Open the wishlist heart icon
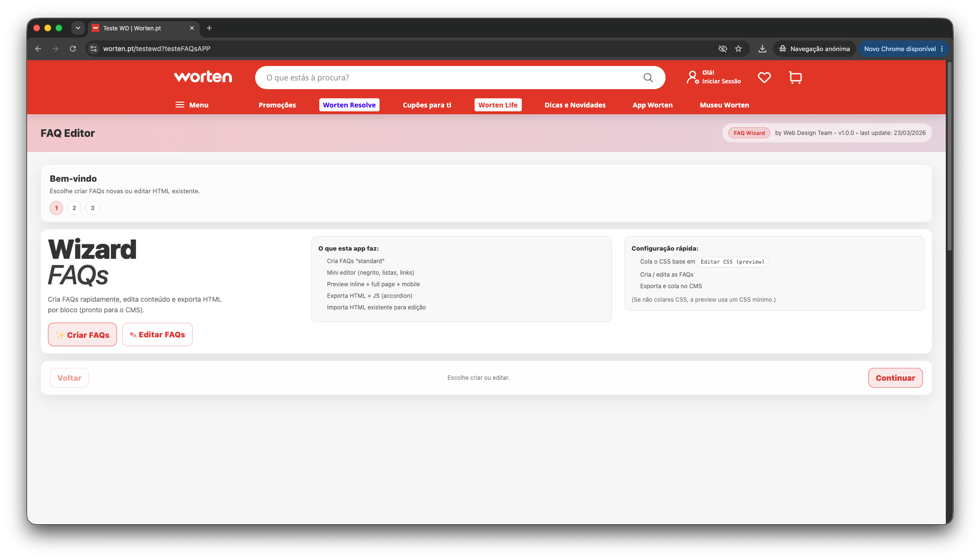This screenshot has height=560, width=980. [764, 77]
